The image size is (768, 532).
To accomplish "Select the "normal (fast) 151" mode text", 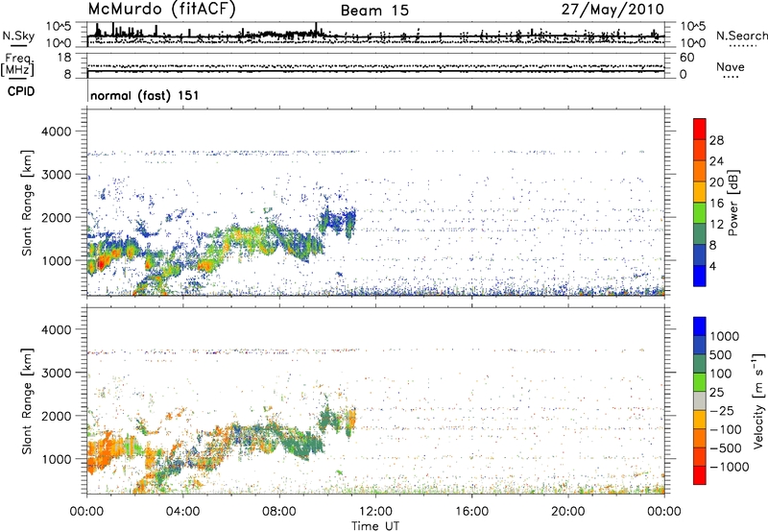I will [x=145, y=95].
